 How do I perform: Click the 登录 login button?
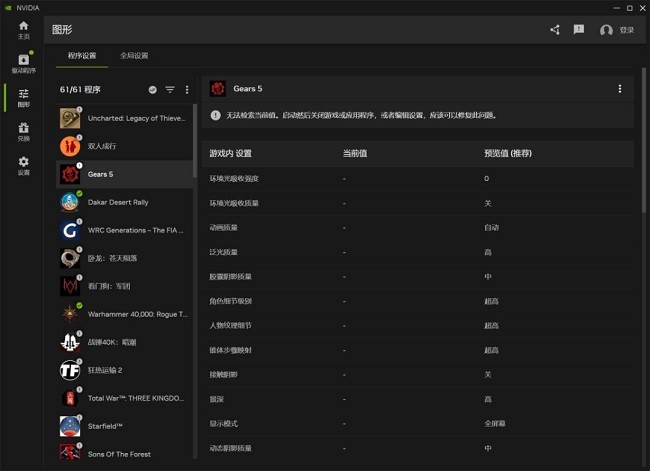pyautogui.click(x=618, y=30)
